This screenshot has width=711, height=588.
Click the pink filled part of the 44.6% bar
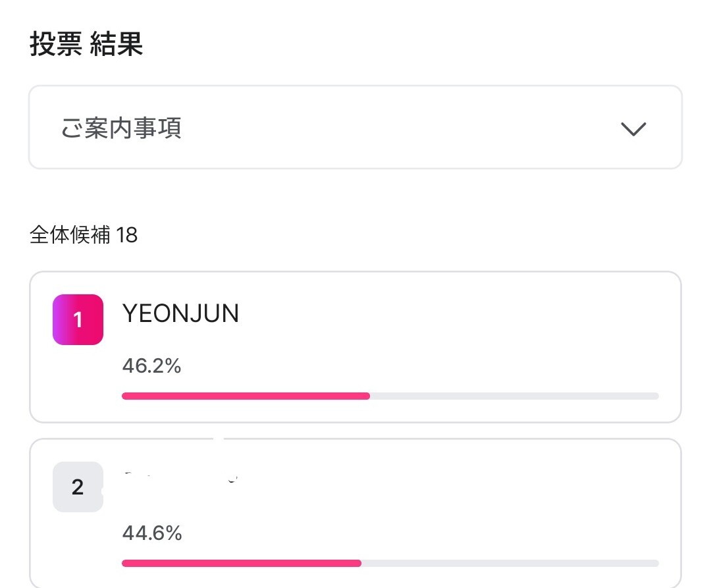tap(241, 564)
